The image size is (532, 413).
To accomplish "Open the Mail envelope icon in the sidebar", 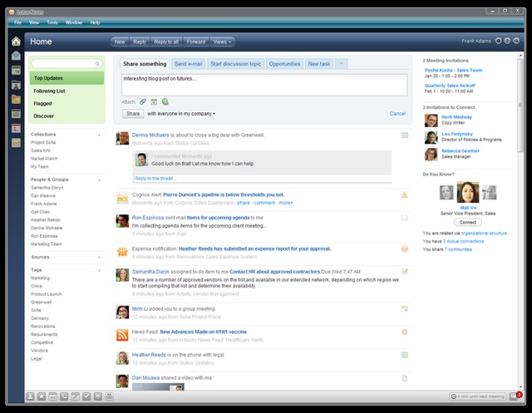I will (x=16, y=56).
